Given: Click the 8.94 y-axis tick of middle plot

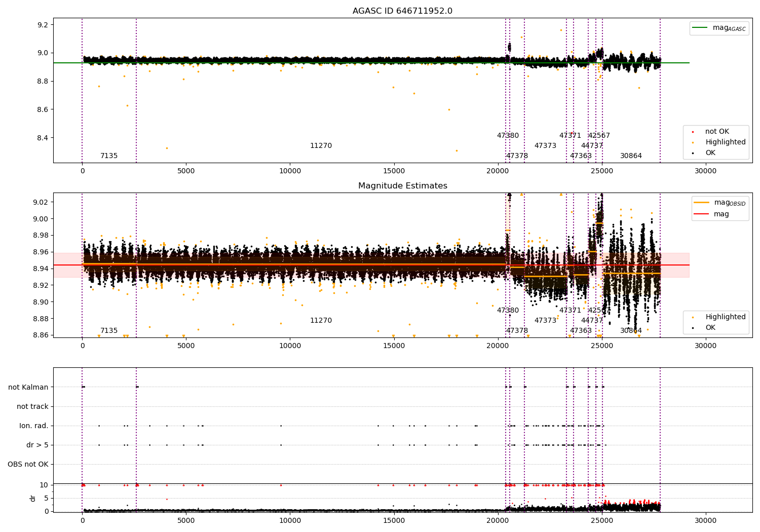Looking at the screenshot, I should coord(41,269).
